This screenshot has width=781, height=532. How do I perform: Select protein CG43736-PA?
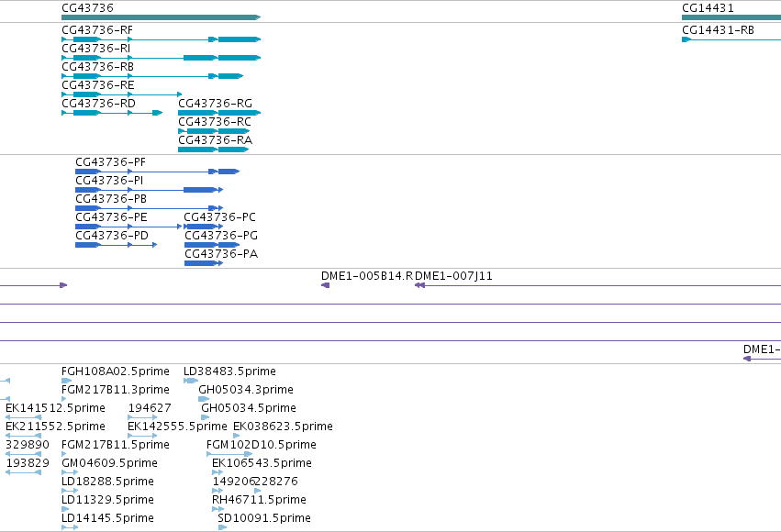point(203,264)
